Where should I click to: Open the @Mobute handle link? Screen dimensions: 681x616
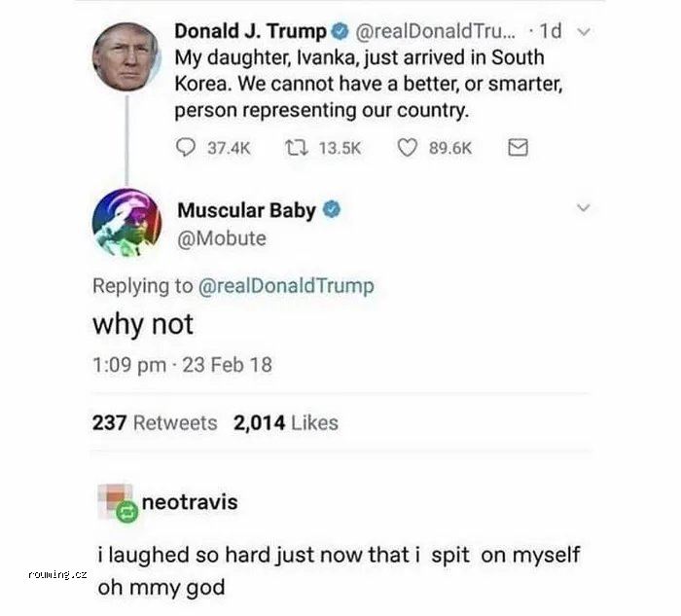[221, 238]
